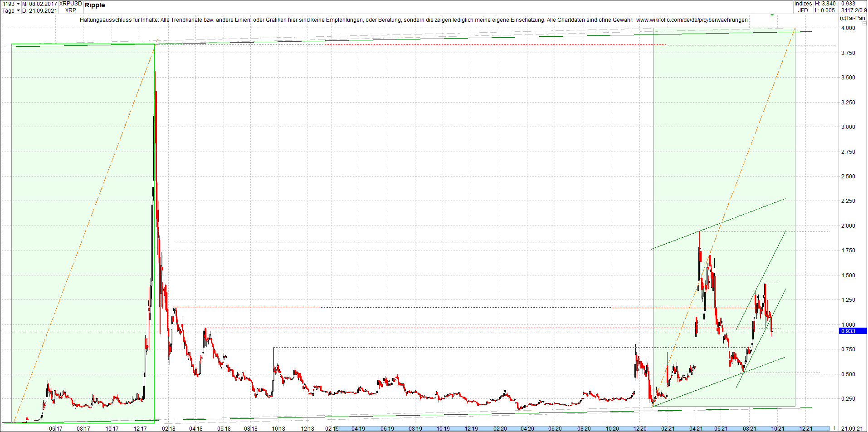Click the 4.000 price axis label
Viewport: 868px width, 432px height.
(848, 28)
